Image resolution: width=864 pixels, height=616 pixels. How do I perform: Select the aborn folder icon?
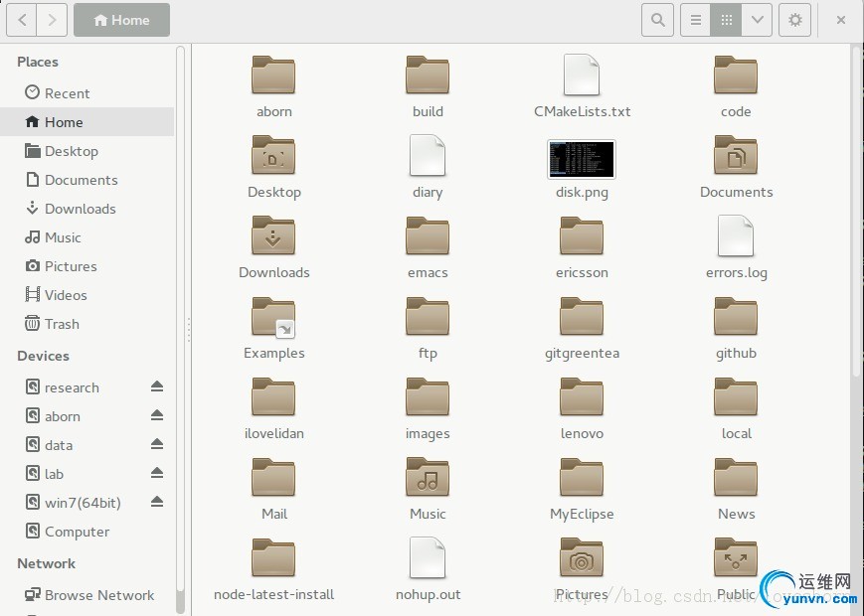273,75
